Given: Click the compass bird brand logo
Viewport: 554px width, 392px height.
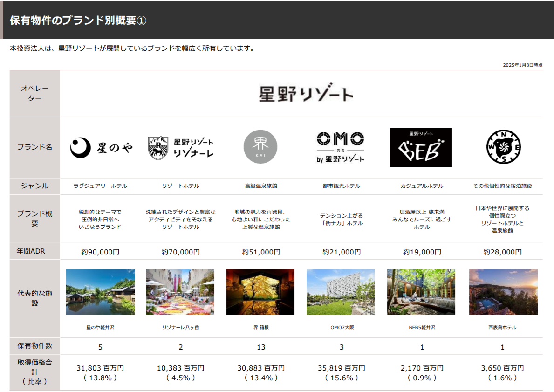Looking at the screenshot, I should coord(504,147).
